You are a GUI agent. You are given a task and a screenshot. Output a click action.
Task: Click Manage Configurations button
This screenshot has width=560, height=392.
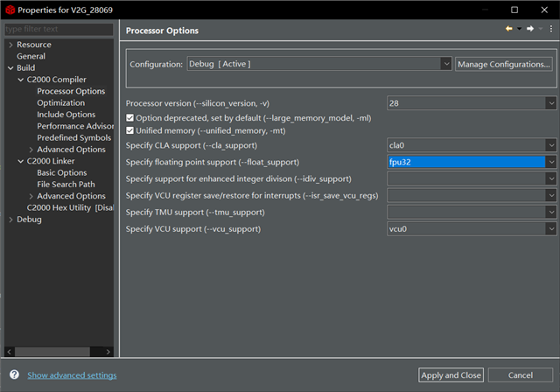[x=504, y=64]
